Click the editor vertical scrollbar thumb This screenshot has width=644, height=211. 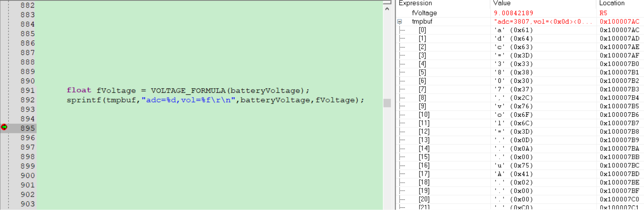(x=387, y=103)
